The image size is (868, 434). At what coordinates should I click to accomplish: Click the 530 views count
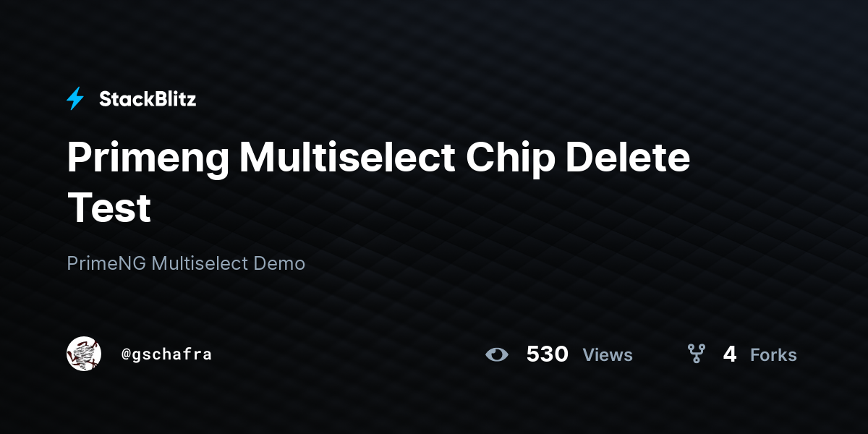tap(547, 354)
